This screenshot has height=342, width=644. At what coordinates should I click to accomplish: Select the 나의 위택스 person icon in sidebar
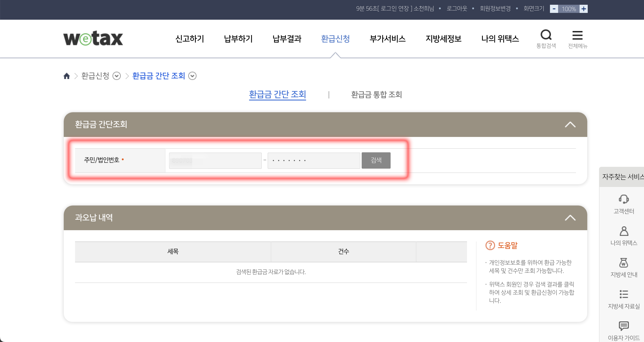[623, 231]
